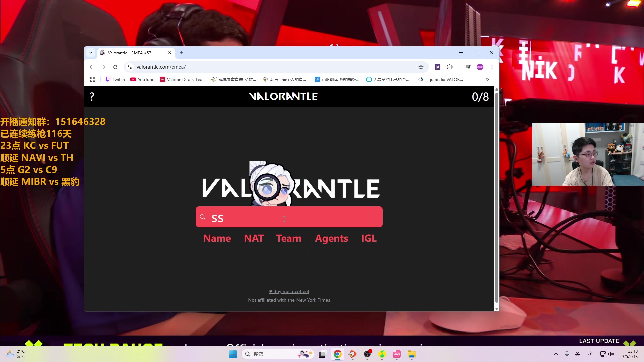644x362 pixels.
Task: Open the 无畏契约电竞 bookmark
Action: coord(388,79)
